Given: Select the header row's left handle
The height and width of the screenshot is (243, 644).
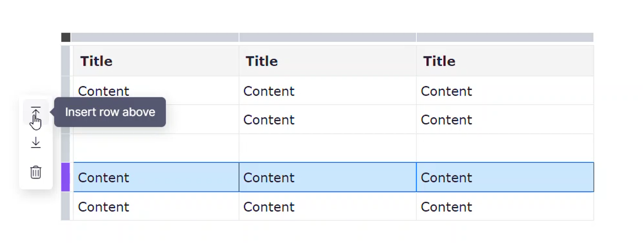Looking at the screenshot, I should tap(65, 61).
